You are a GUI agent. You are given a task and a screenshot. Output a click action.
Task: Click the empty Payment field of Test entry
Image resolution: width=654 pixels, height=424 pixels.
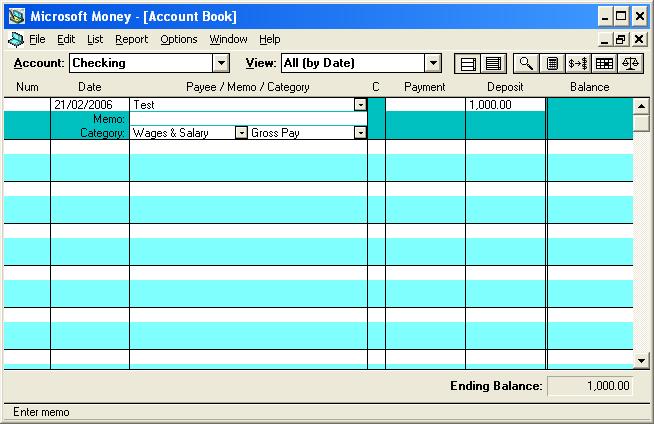[x=425, y=105]
